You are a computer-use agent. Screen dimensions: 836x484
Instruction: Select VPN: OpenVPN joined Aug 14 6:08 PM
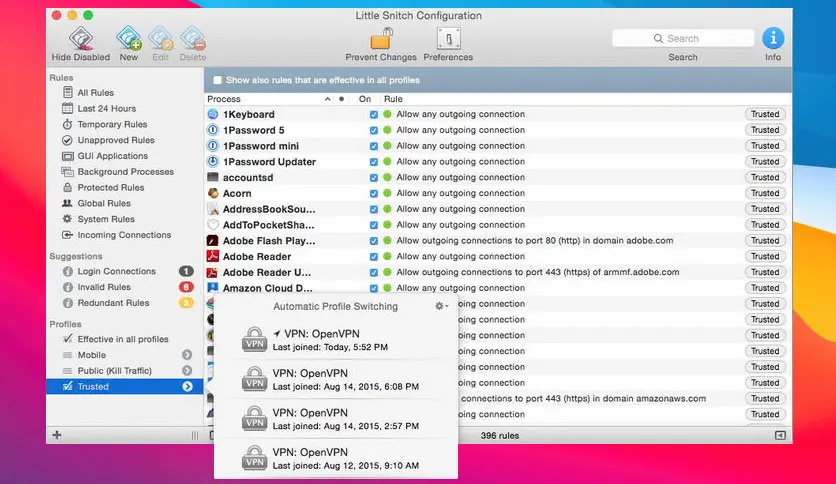[x=336, y=380]
